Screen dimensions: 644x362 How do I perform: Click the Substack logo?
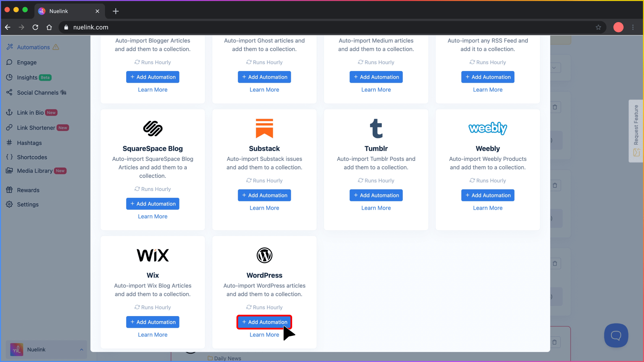click(264, 128)
